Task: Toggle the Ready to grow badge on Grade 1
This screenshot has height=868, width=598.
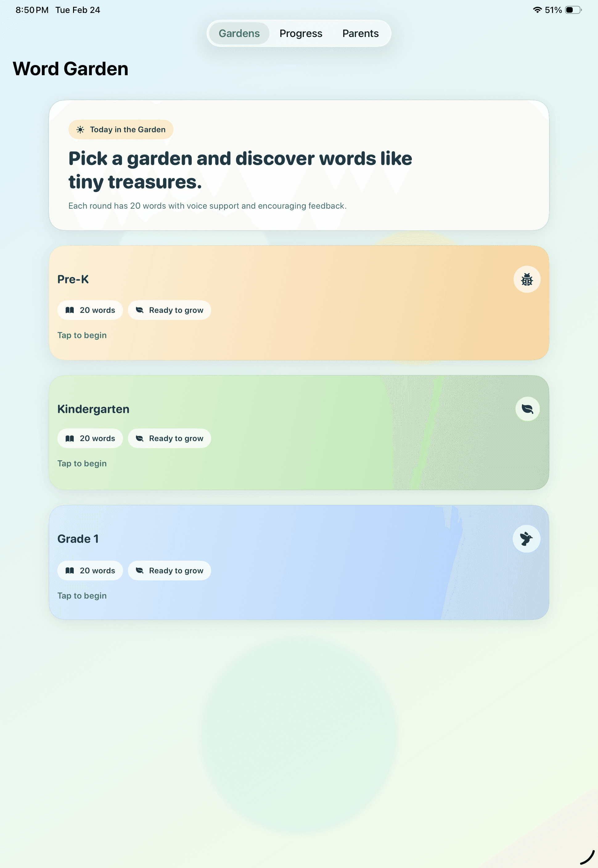Action: 169,571
